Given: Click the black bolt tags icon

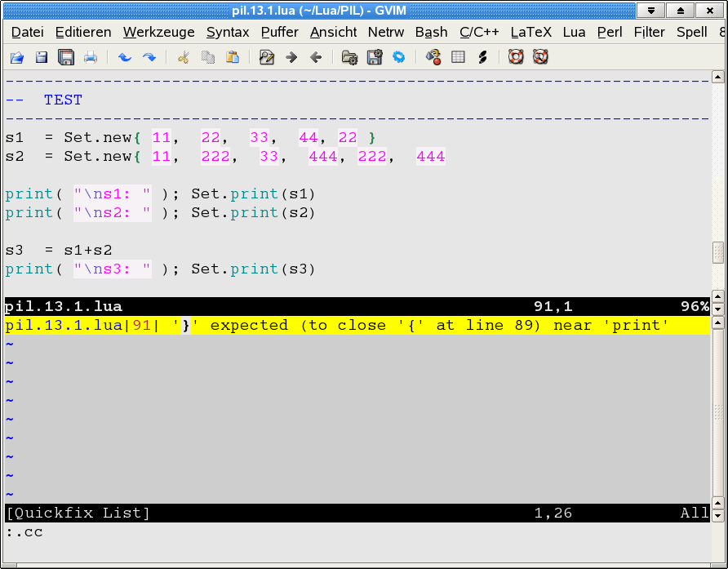Looking at the screenshot, I should coord(482,58).
